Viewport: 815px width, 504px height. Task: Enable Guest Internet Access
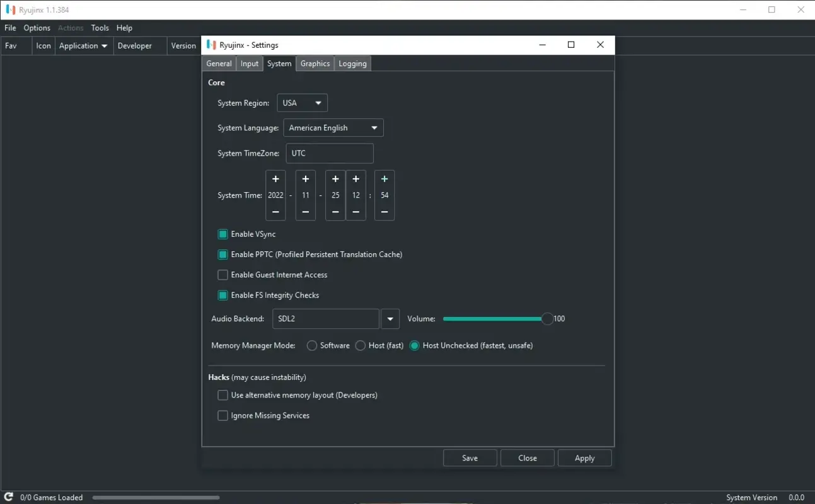click(223, 275)
